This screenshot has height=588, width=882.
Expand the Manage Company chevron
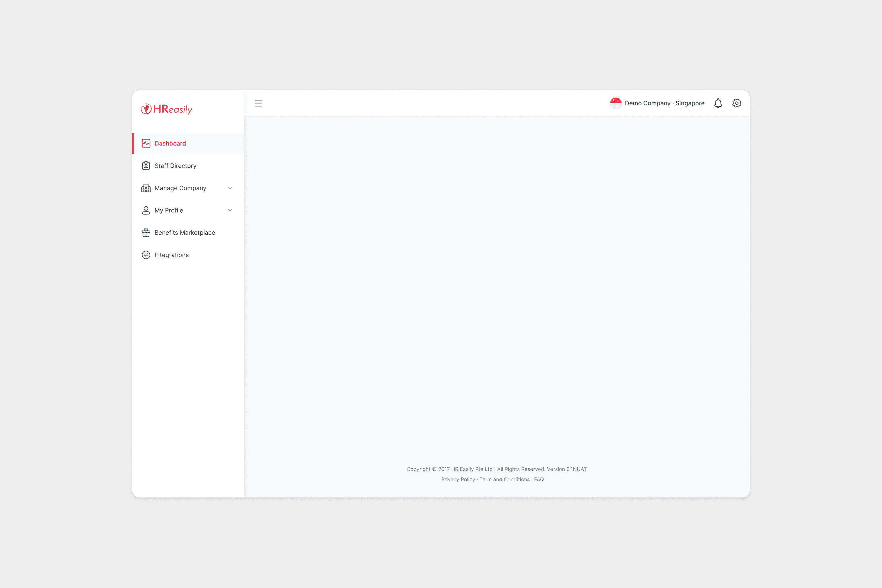(230, 188)
